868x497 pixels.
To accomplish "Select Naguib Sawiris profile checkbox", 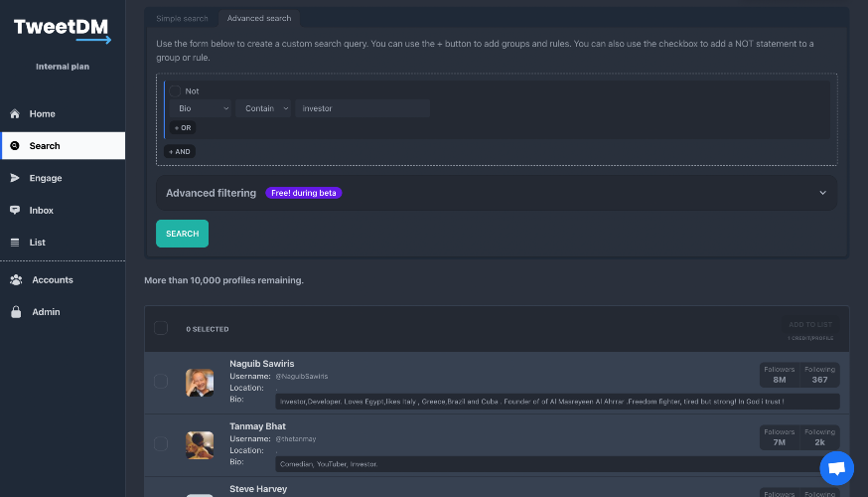I will (161, 382).
